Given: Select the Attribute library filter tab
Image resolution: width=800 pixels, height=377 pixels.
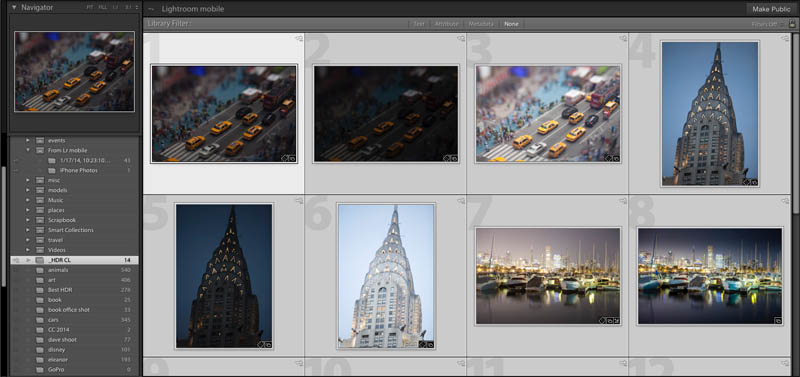Looking at the screenshot, I should pos(446,24).
